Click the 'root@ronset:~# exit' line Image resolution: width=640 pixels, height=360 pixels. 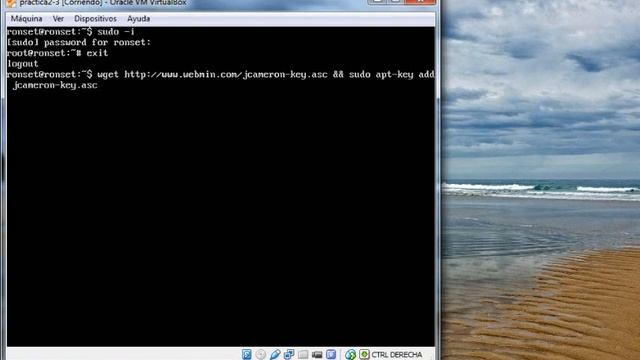[x=58, y=53]
